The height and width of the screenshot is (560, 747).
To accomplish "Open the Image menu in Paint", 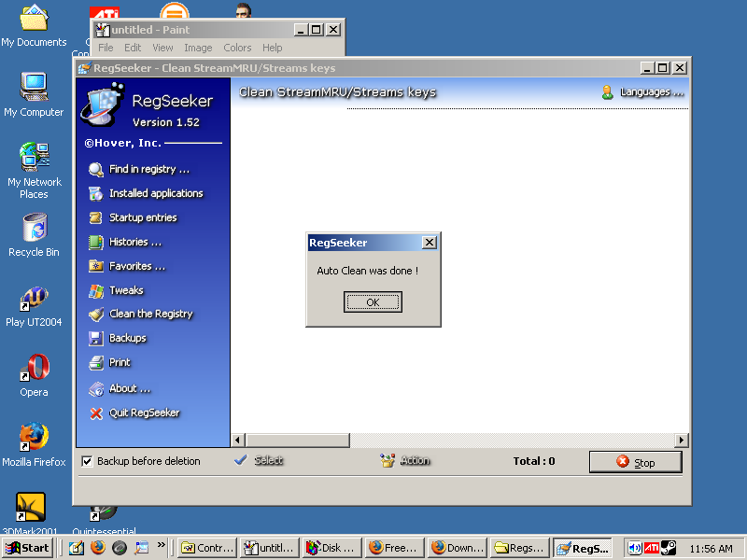I will click(x=198, y=48).
